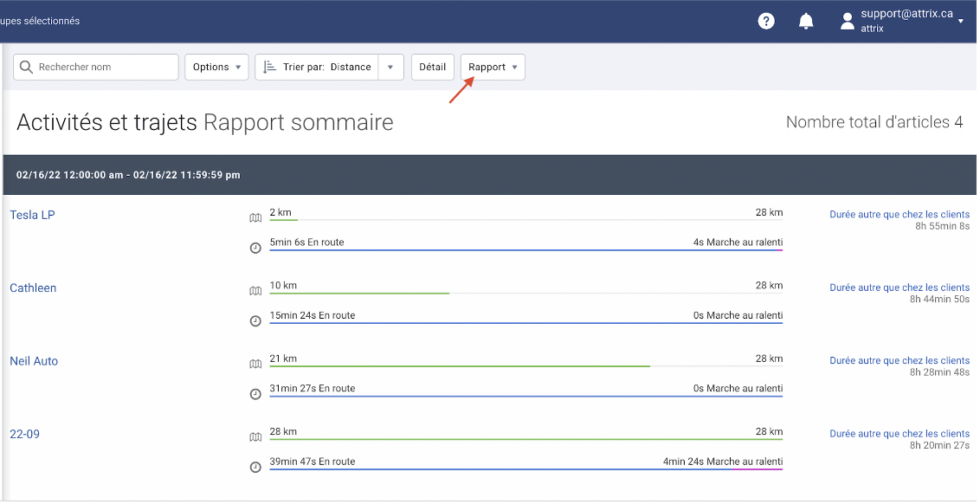
Task: Open the Tesla LP vehicle link
Action: 33,215
